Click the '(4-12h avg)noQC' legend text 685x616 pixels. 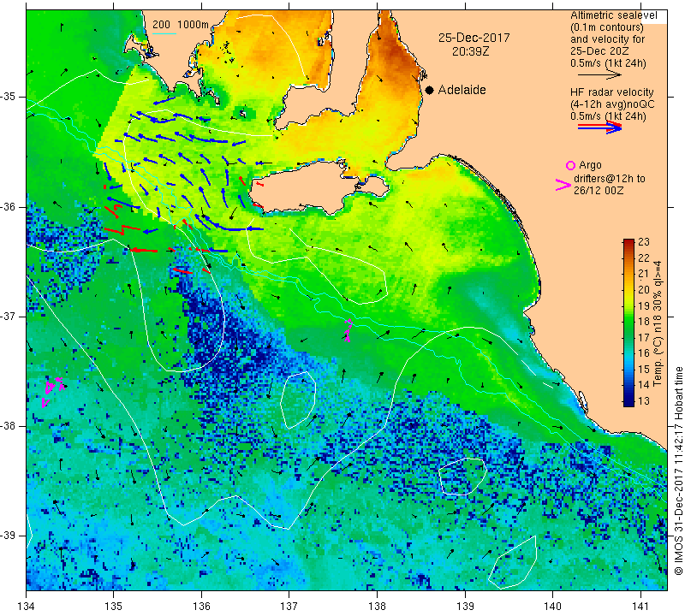[612, 104]
